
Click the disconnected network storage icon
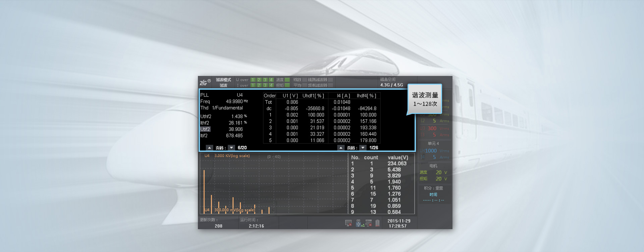(x=369, y=223)
